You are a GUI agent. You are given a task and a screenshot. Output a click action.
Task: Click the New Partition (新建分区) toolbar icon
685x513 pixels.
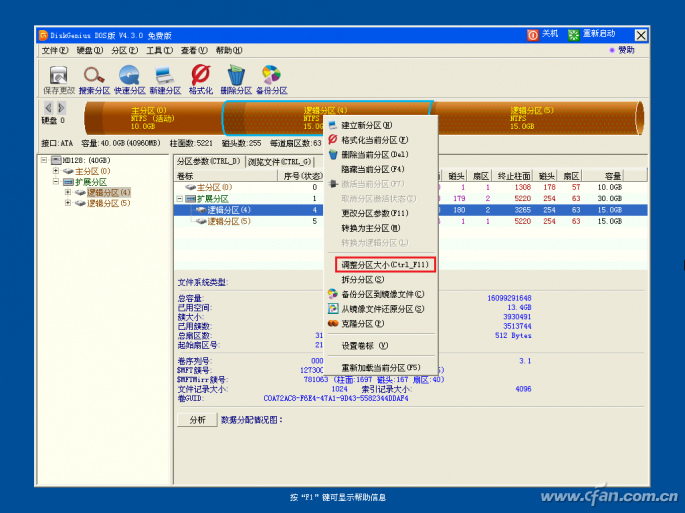point(165,75)
